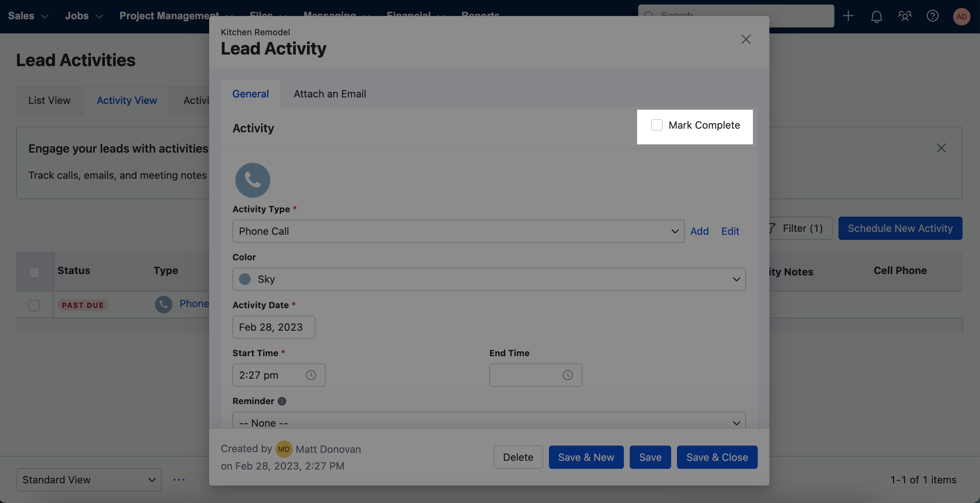Click the contacts people icon in header
980x503 pixels.
(904, 16)
